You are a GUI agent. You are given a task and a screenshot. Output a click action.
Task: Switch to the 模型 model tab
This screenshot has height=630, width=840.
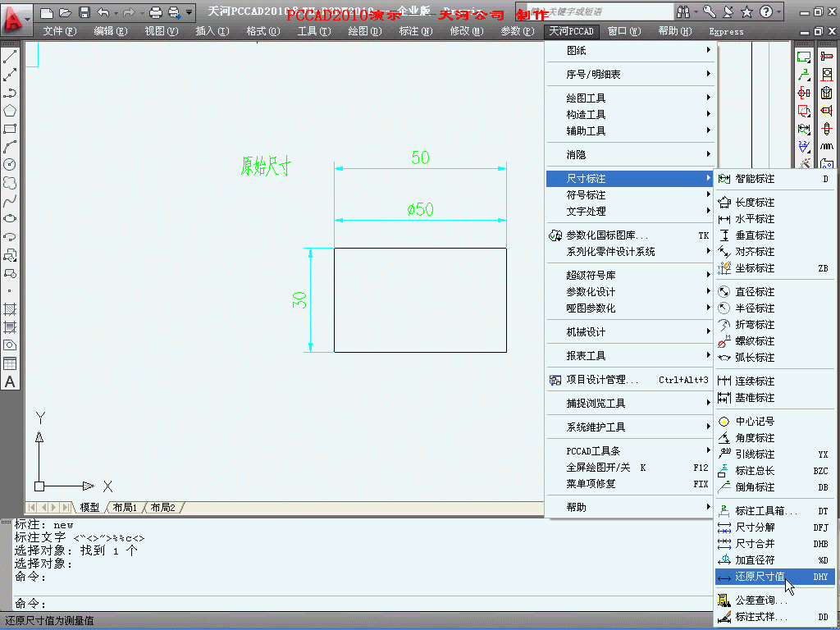tap(89, 507)
